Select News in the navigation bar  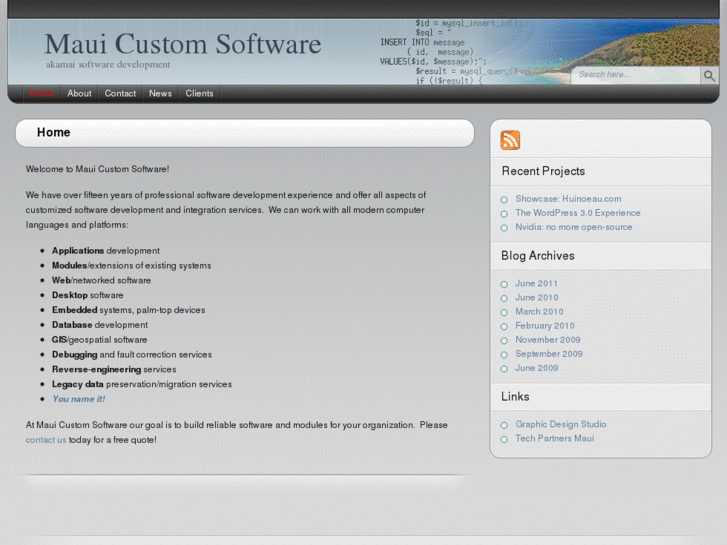[160, 93]
